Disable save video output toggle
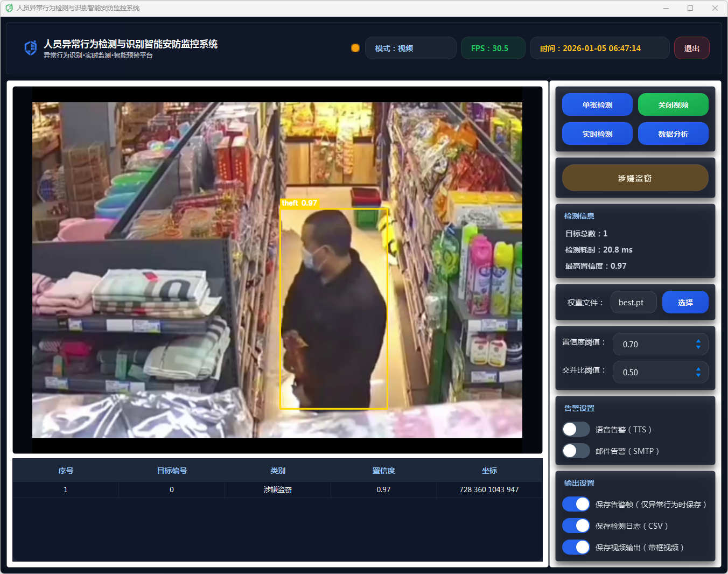 click(x=576, y=547)
